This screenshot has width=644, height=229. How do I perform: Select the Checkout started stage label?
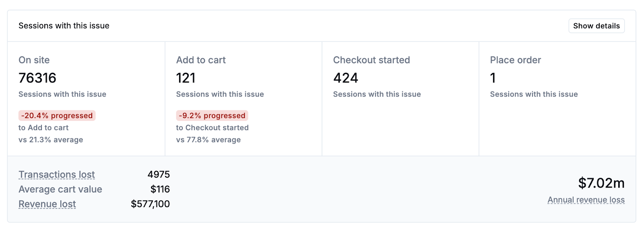tap(372, 60)
